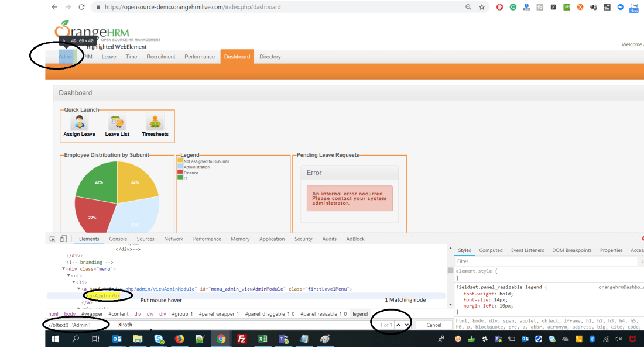Viewport: 644px width, 362px height.
Task: Open the PIM menu in OrangeHRM
Action: point(87,56)
